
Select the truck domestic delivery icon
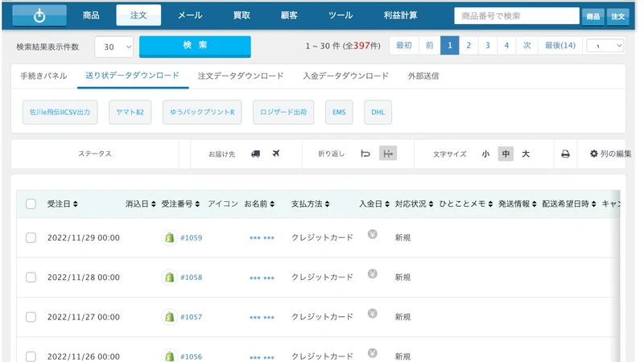(x=255, y=154)
